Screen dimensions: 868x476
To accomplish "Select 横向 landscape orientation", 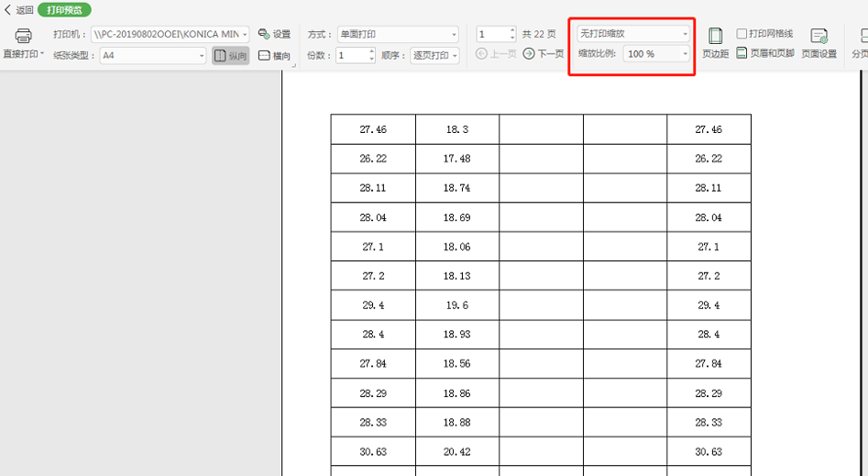I will [275, 55].
